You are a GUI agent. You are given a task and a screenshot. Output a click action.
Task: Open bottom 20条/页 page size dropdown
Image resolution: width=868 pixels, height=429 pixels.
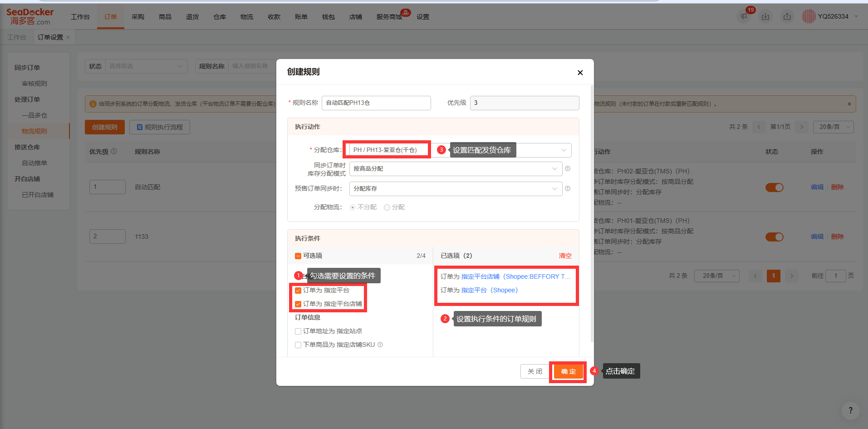click(x=716, y=276)
